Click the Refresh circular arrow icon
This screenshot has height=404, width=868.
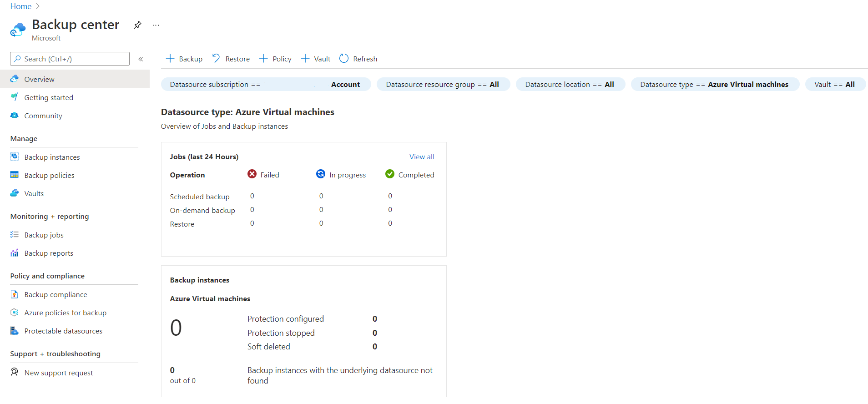click(x=344, y=58)
